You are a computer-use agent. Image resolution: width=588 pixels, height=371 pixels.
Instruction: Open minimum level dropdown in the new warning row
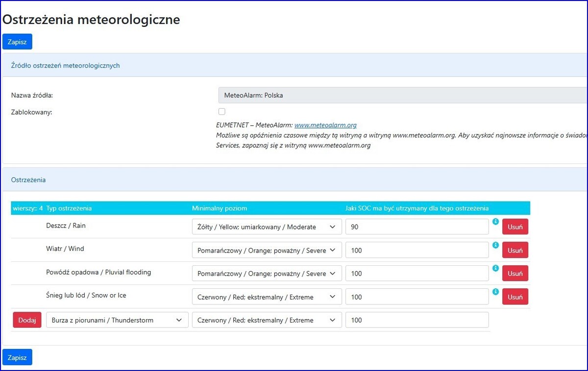267,320
